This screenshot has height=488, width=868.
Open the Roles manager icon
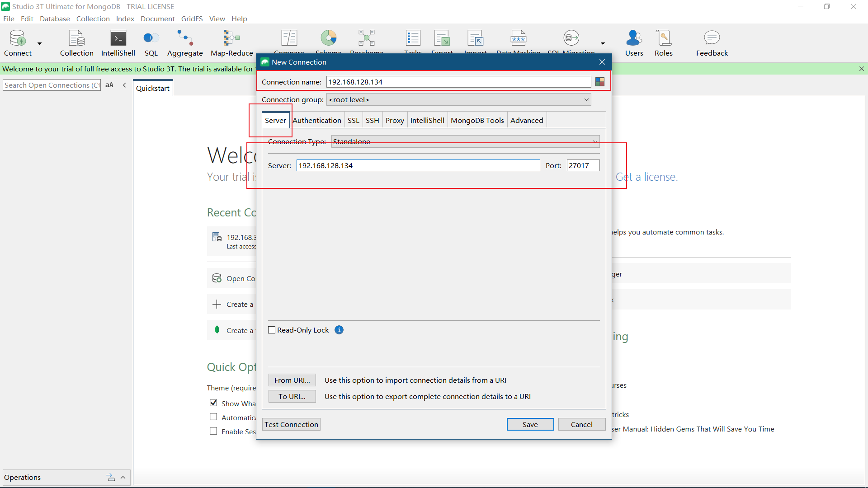click(664, 43)
